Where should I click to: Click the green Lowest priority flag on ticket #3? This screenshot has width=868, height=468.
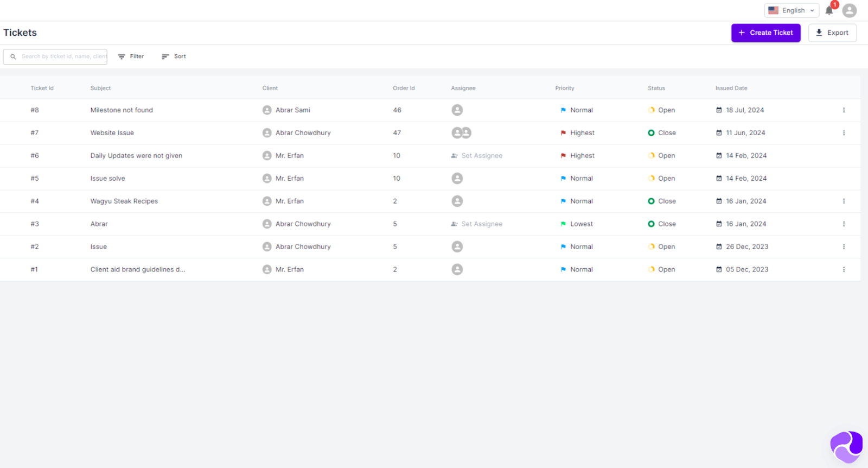coord(563,224)
